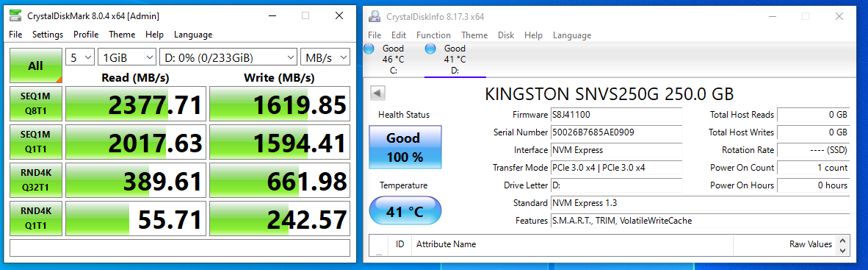This screenshot has height=270, width=868.
Task: Run the RND4K Q1T1 test
Action: pos(36,219)
